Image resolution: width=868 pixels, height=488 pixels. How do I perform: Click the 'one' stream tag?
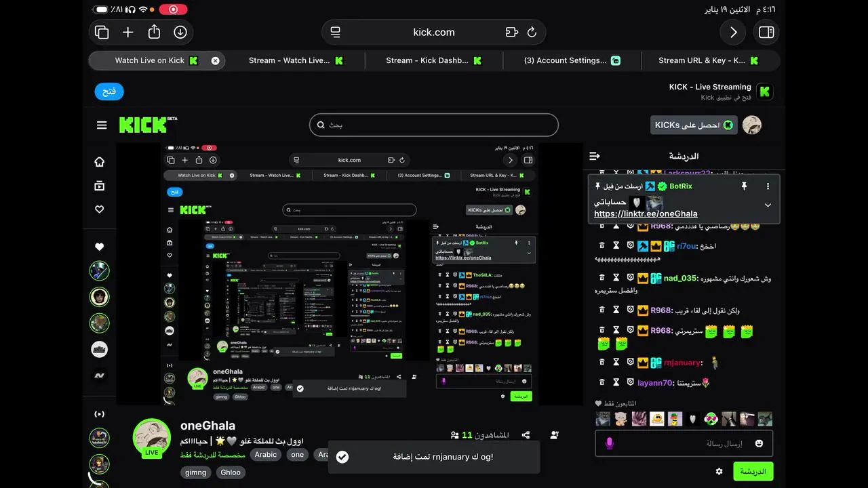coord(298,455)
